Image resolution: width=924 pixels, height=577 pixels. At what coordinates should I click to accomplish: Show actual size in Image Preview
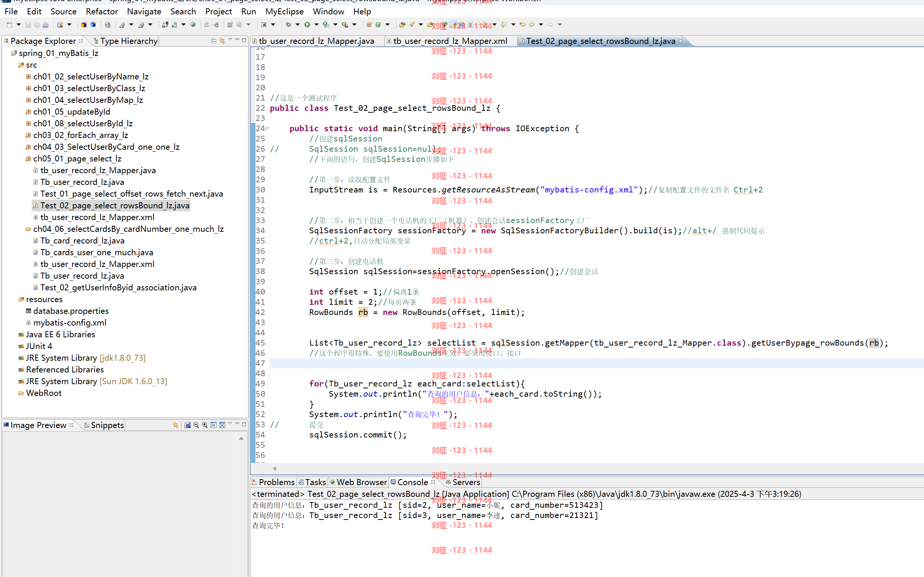click(x=214, y=425)
